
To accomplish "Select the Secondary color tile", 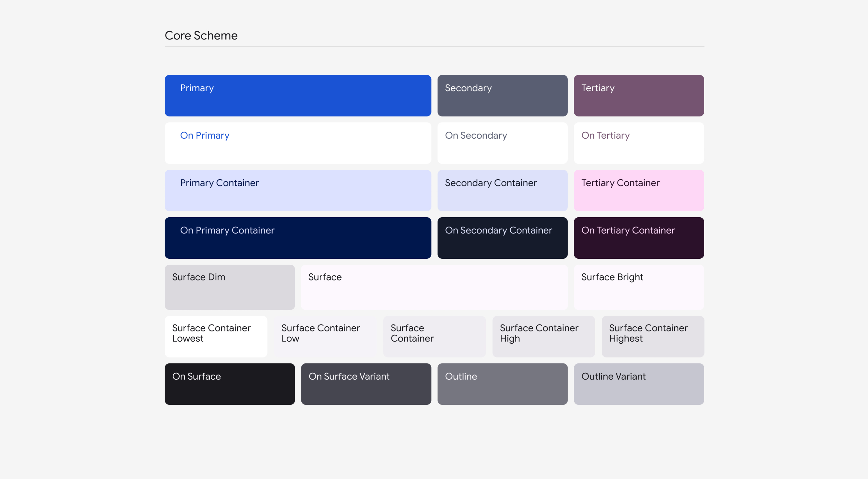I will click(x=502, y=96).
